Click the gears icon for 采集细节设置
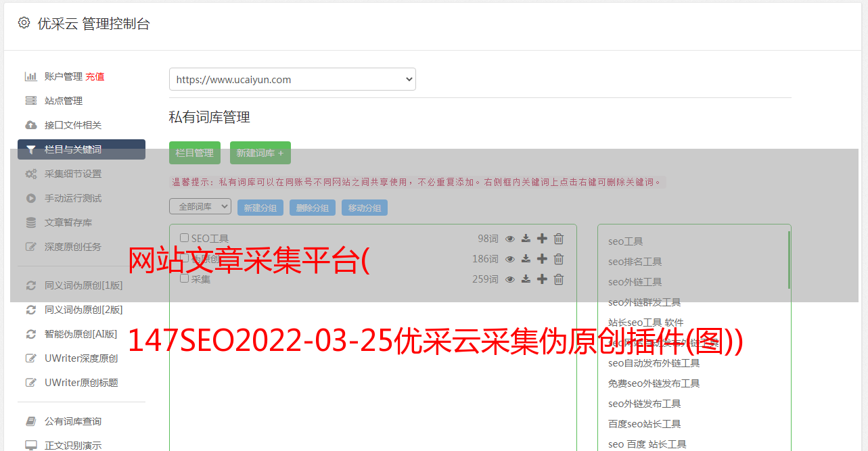Screen dimensions: 868x451 tap(31, 174)
